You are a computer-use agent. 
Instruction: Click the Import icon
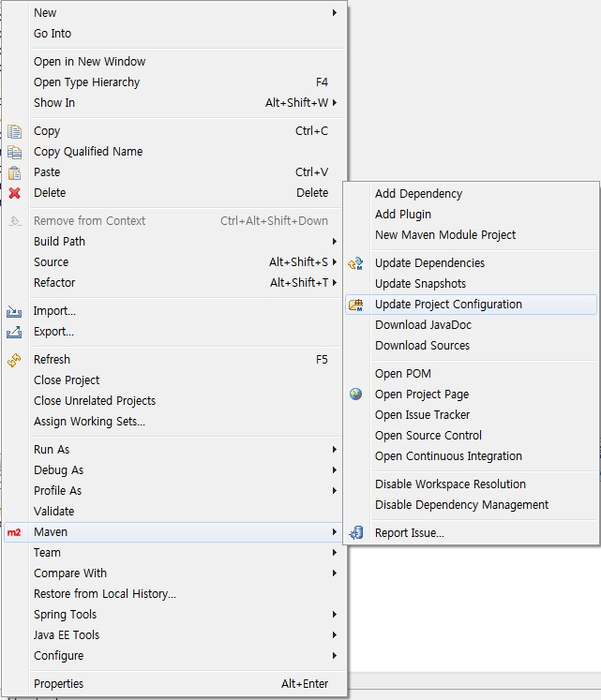[14, 311]
